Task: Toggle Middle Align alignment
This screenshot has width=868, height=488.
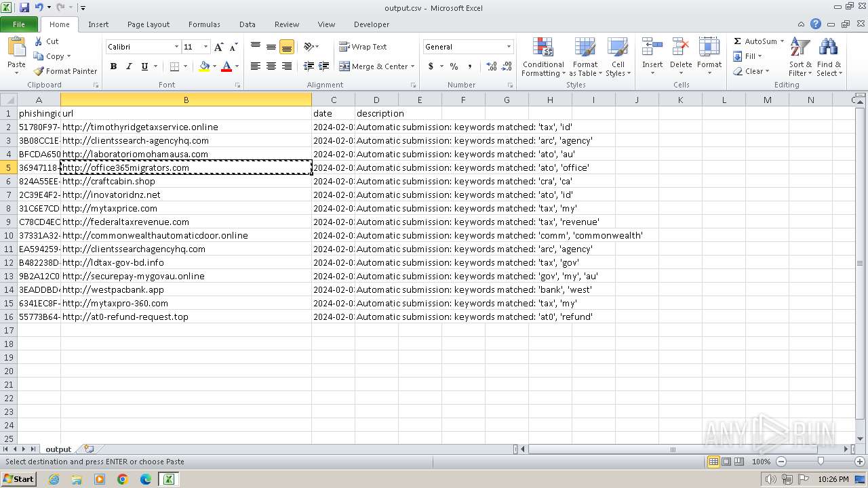Action: (271, 47)
